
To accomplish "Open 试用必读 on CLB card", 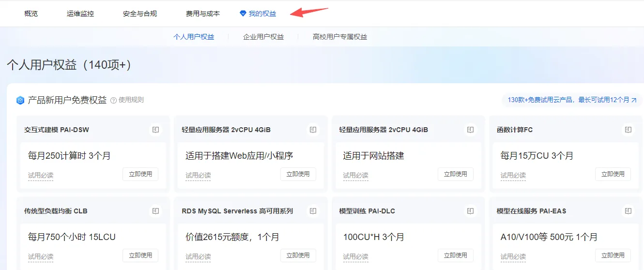I will (41, 256).
